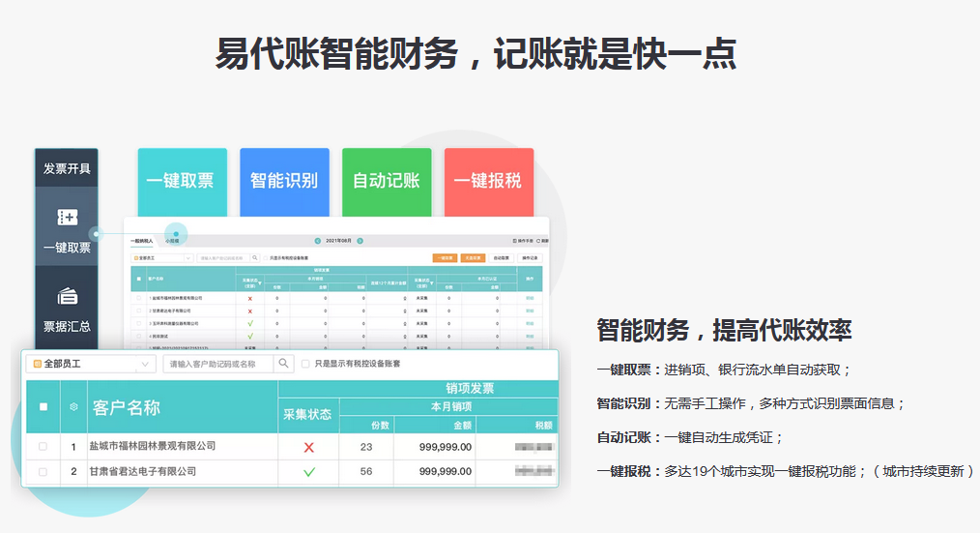Open 明细 link in small table row 2
Image resolution: width=980 pixels, height=533 pixels.
[x=530, y=311]
